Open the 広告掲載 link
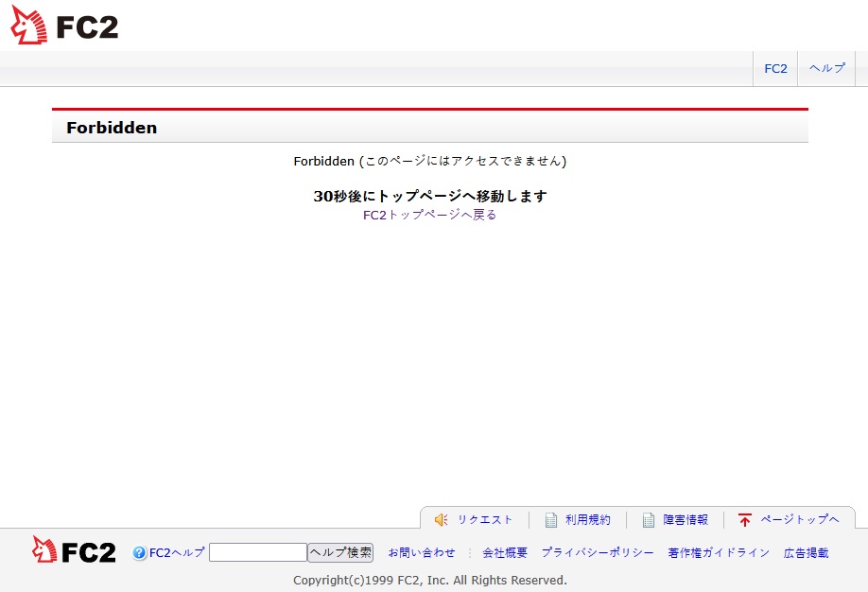 (806, 552)
